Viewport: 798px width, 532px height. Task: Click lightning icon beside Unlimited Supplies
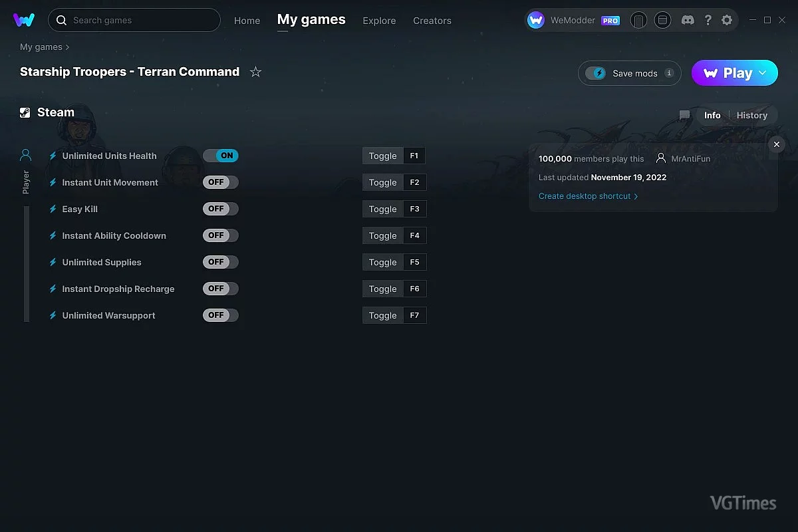coord(53,263)
